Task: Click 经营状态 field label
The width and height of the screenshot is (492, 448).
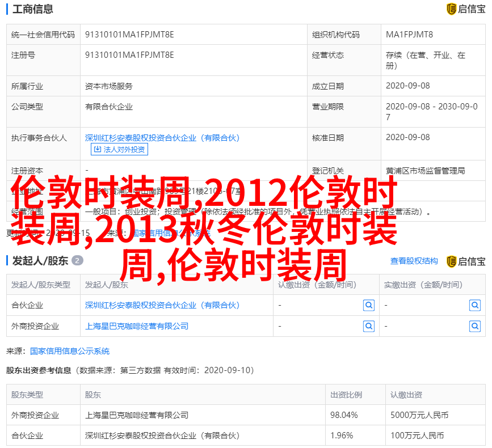Action: pos(327,55)
